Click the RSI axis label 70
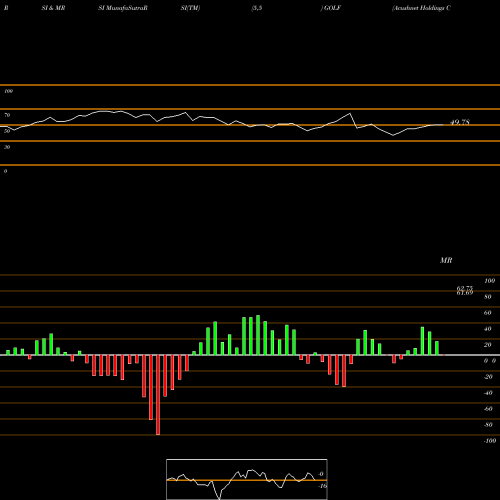The width and height of the screenshot is (500, 500). click(7, 115)
